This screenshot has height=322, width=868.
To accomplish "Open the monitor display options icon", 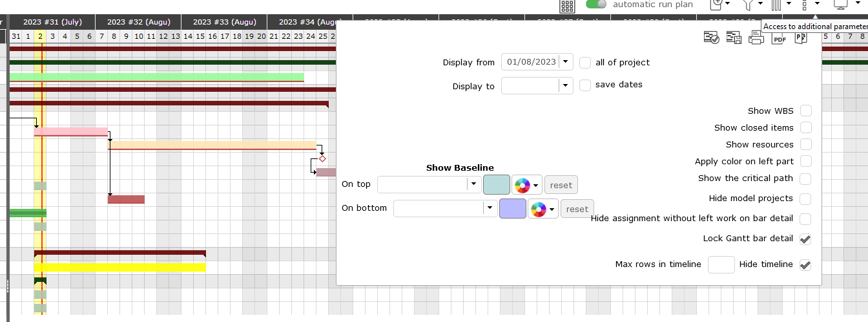I will pyautogui.click(x=840, y=5).
